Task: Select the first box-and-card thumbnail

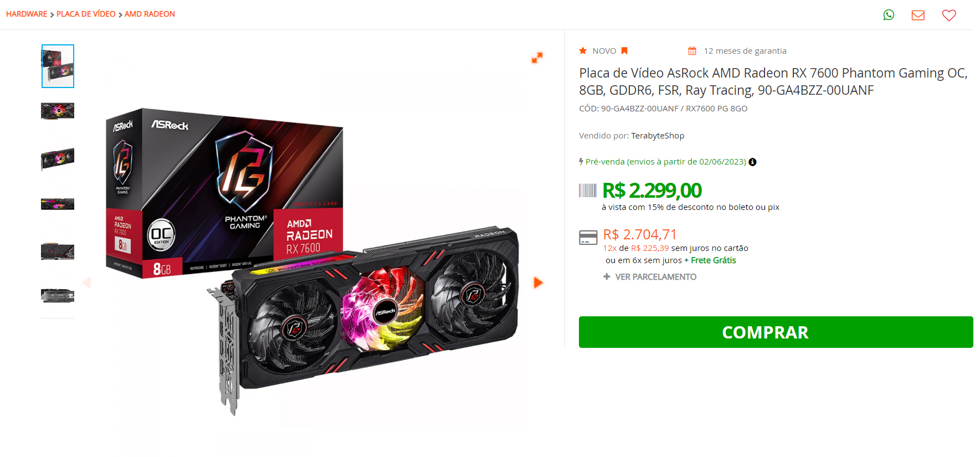Action: click(58, 66)
